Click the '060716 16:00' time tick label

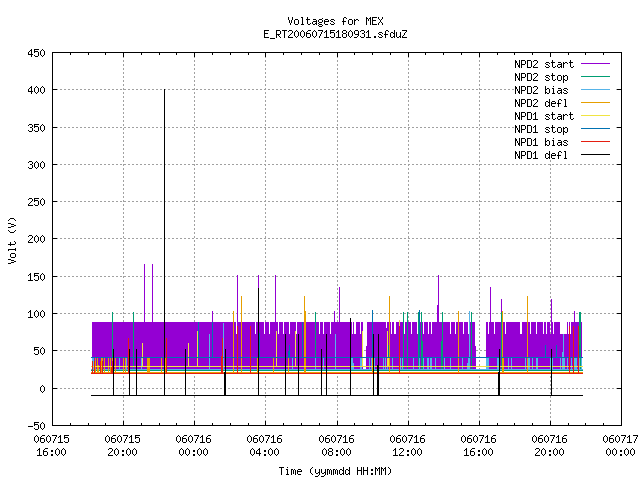pyautogui.click(x=478, y=446)
